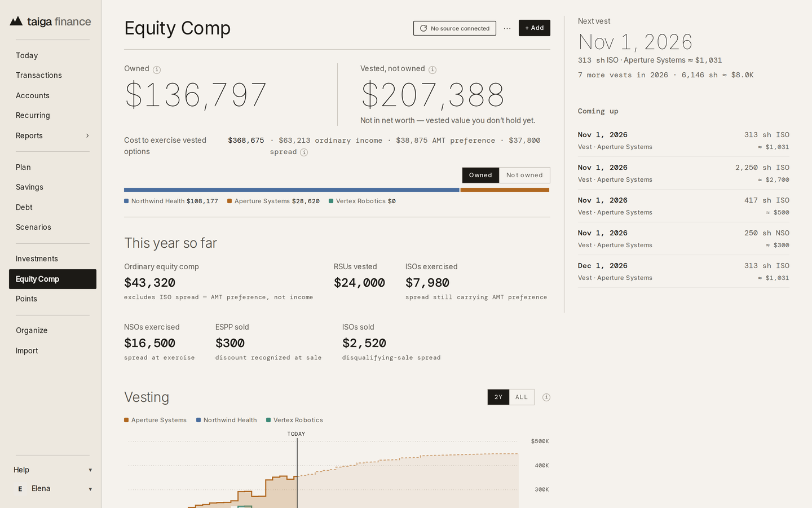Click the Elena avatar initial
Image resolution: width=812 pixels, height=508 pixels.
(20, 489)
